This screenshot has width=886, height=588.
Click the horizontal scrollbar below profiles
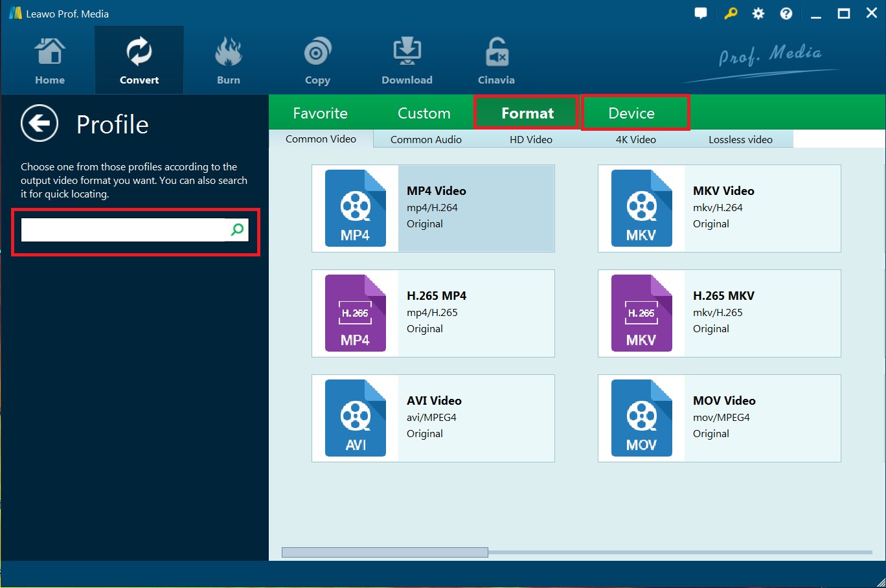click(x=385, y=551)
